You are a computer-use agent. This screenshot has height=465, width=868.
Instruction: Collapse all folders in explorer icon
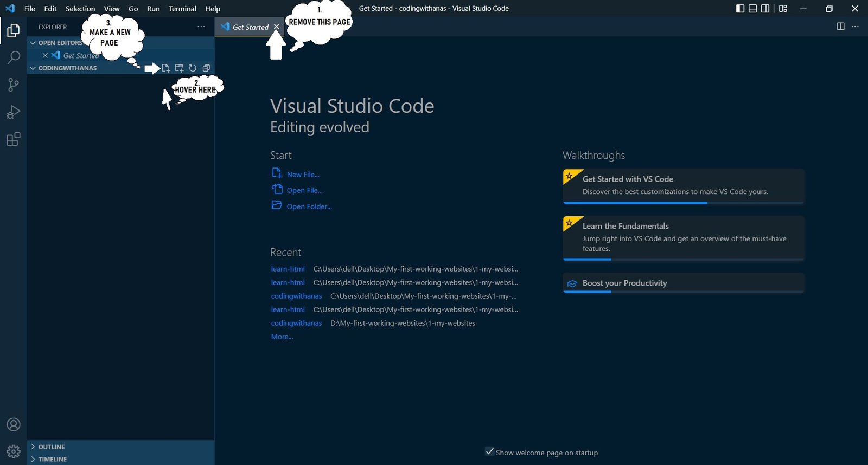pos(206,68)
